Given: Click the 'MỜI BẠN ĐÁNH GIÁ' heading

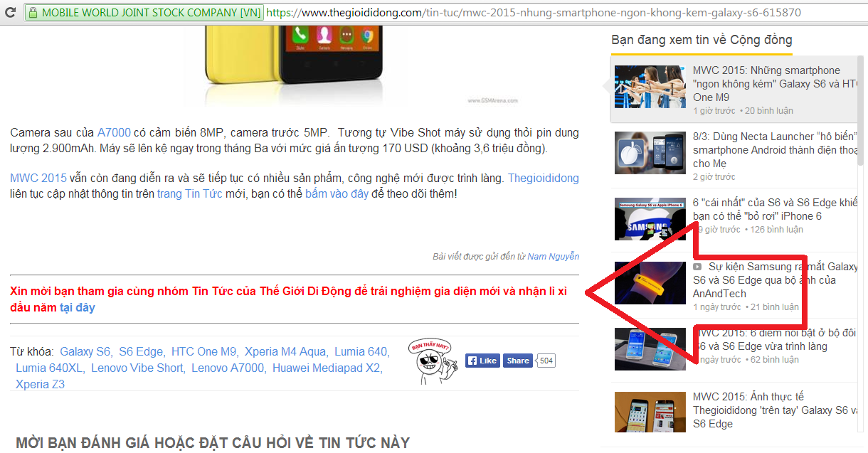Looking at the screenshot, I should pos(213,443).
